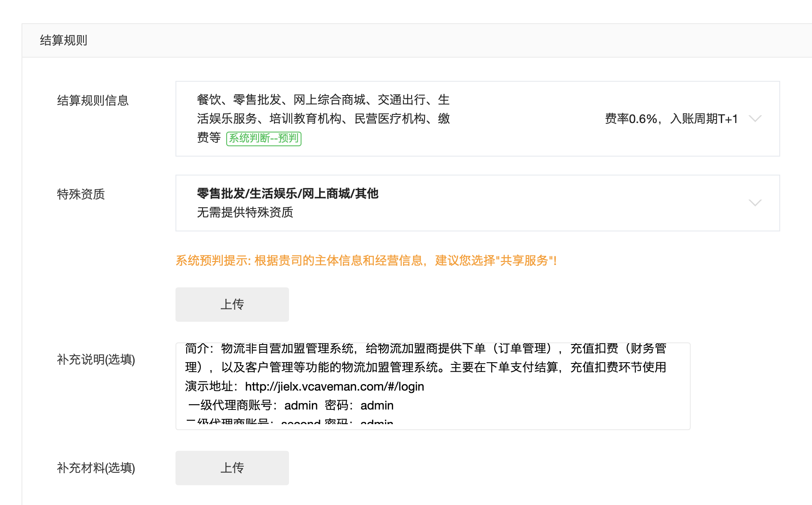Screen dimensions: 812x505
Task: Click the 无需提供特殊资质 description
Action: tap(245, 212)
